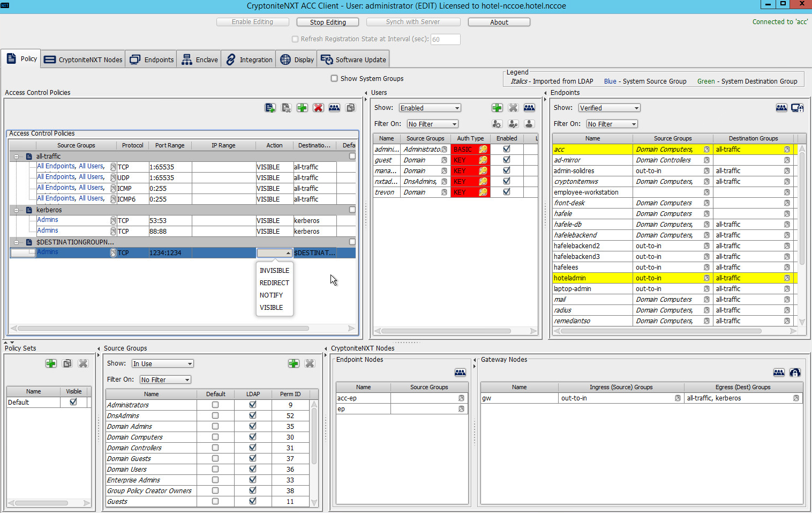This screenshot has width=812, height=513.
Task: Collapse the $DESTINATIONGROUPN tree node
Action: [16, 242]
